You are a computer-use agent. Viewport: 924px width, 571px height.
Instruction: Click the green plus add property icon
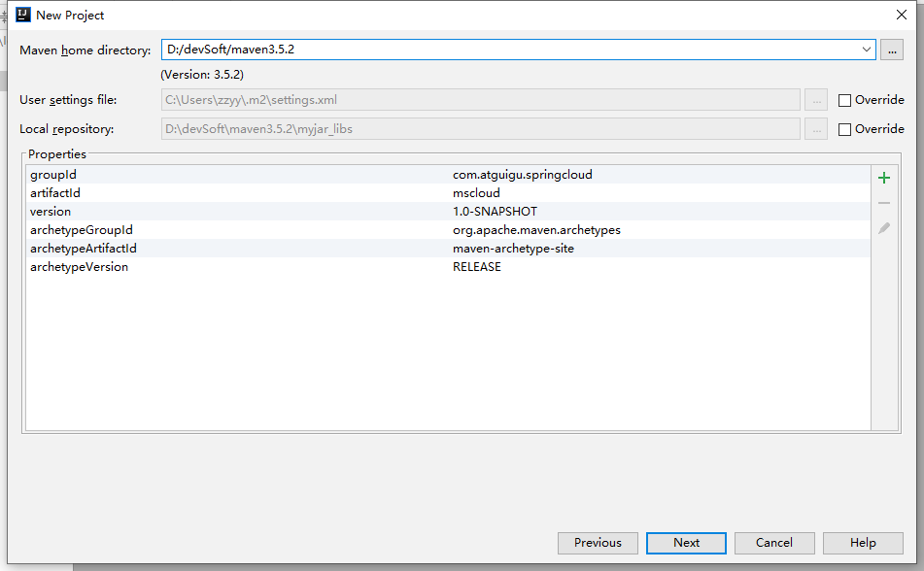pos(884,178)
